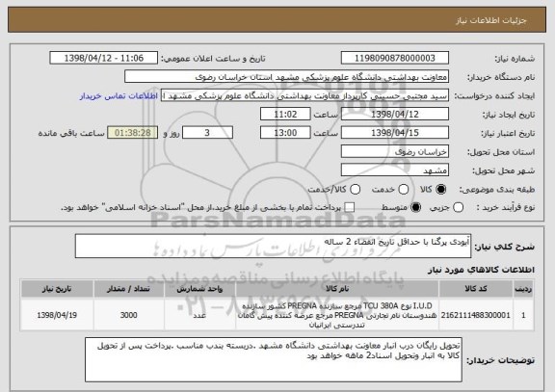Screen dimensions: 555x392
Task: Click the validity time field 13:00
Action: (x=285, y=133)
